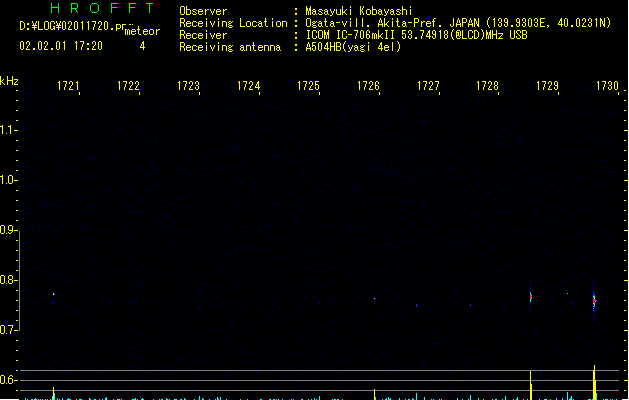Click the HROFFT title text
The height and width of the screenshot is (400, 629).
[x=102, y=8]
